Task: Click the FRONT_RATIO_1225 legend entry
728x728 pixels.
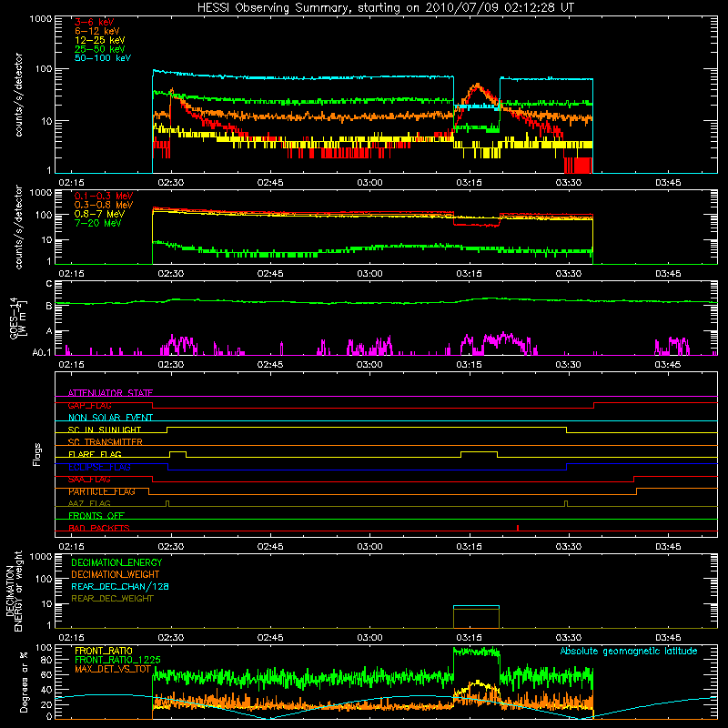Action: pos(117,660)
